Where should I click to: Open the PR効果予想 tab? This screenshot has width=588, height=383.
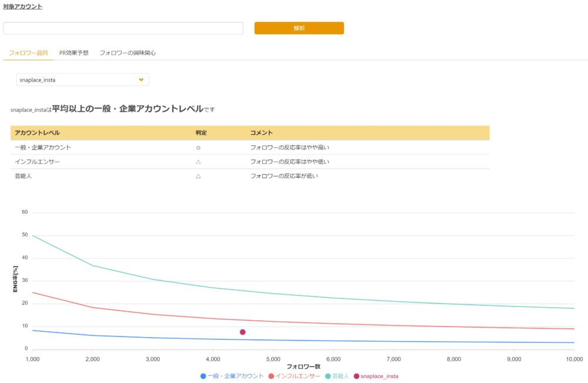pyautogui.click(x=73, y=53)
